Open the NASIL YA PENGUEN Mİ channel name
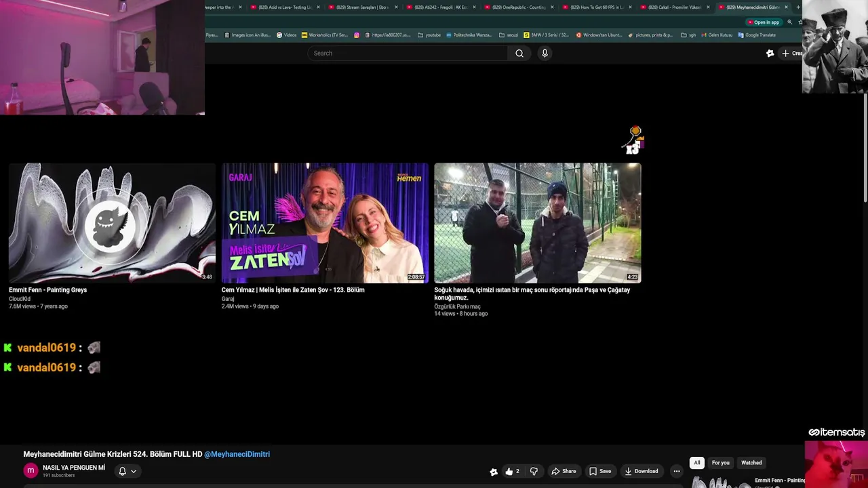The image size is (868, 488). [74, 468]
